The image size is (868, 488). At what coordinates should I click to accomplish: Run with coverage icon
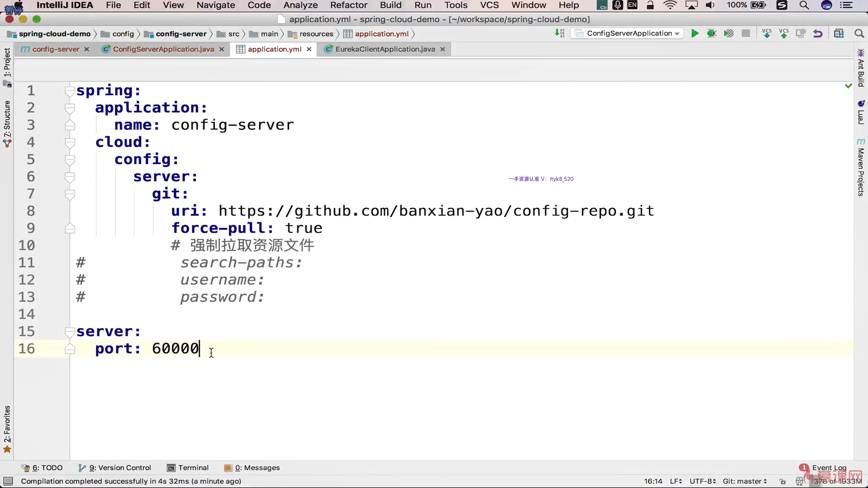coord(729,33)
